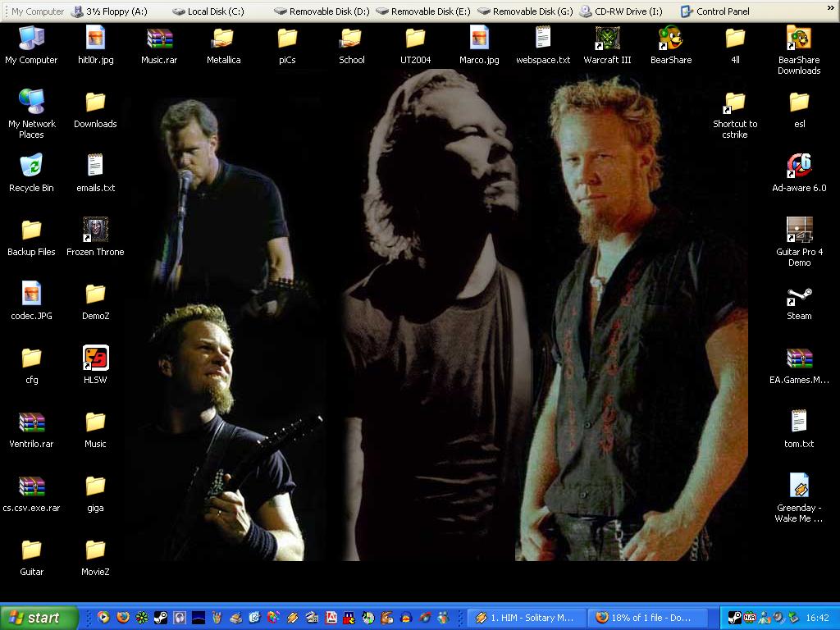
Task: Launch Ad-aware 6.0 from the desktop
Action: point(799,167)
